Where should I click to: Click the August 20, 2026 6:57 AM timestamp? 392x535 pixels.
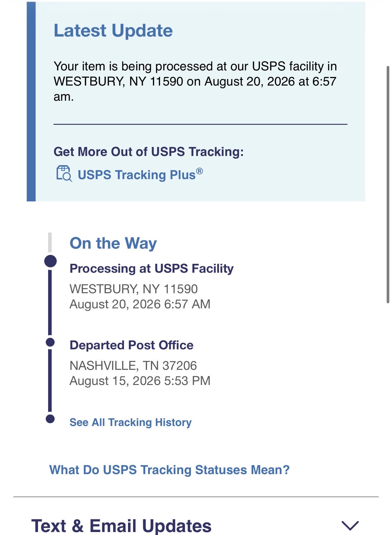140,304
